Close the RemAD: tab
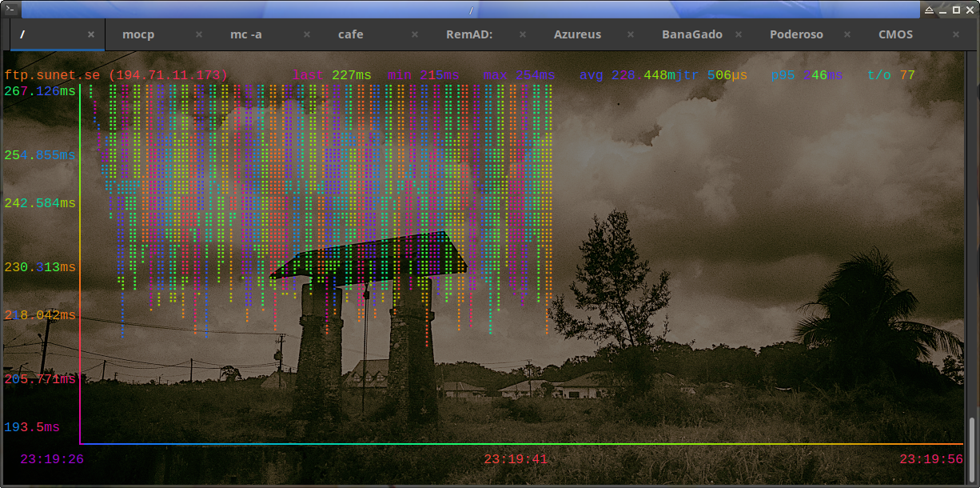This screenshot has height=488, width=980. click(523, 35)
